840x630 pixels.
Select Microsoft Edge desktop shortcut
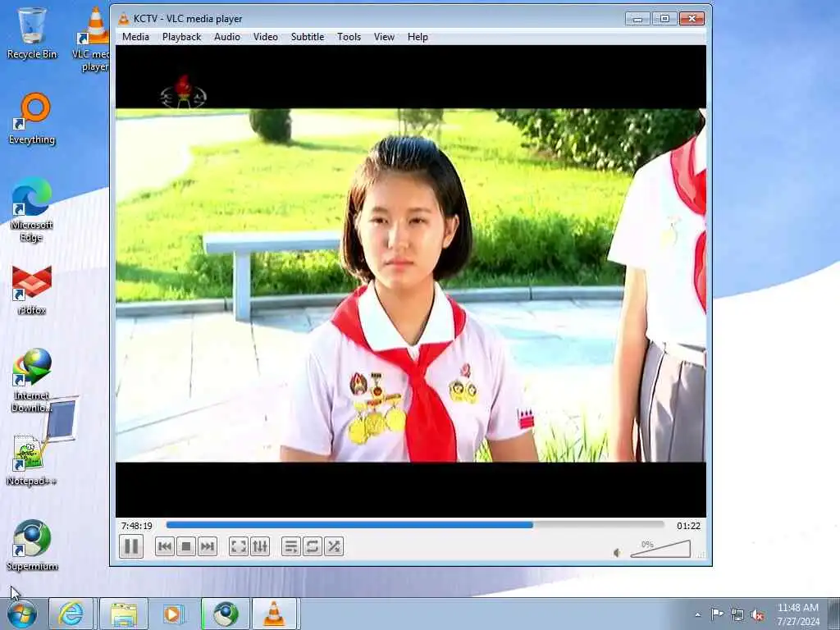click(32, 210)
